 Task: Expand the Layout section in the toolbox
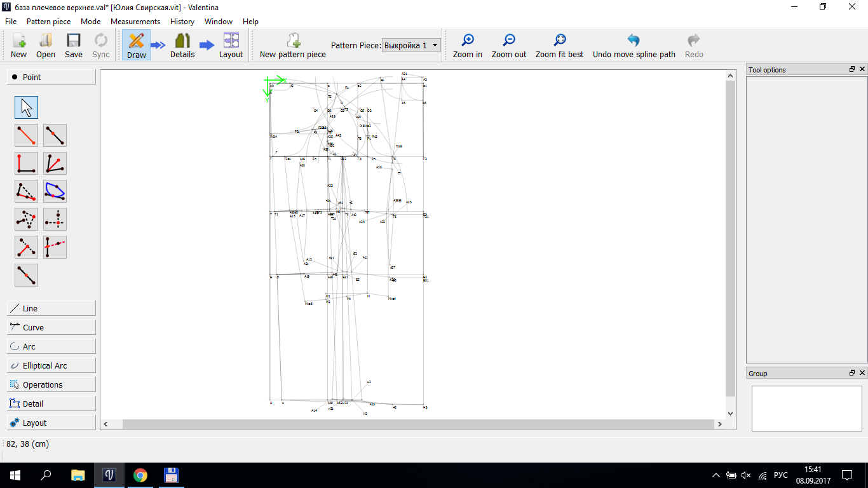(51, 423)
